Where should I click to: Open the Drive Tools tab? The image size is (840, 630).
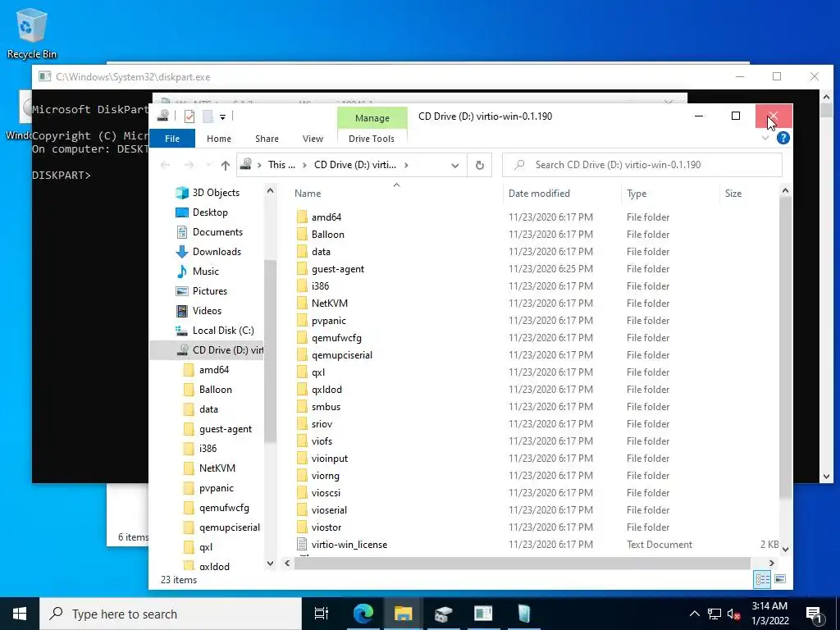coord(372,138)
